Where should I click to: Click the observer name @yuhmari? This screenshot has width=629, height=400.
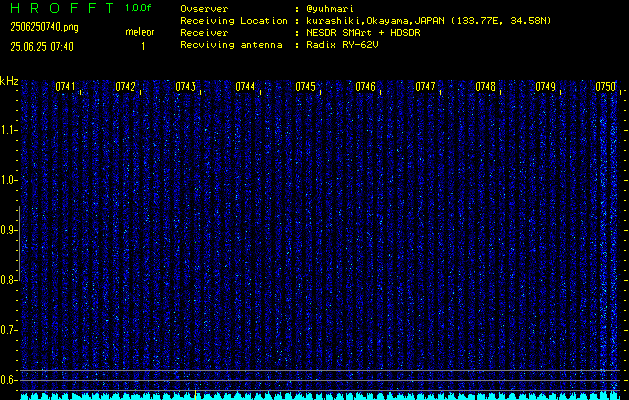pos(330,9)
